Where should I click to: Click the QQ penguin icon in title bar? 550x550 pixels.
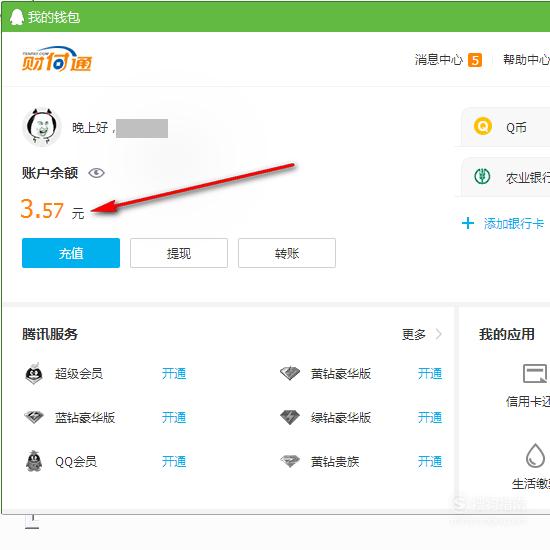16,17
